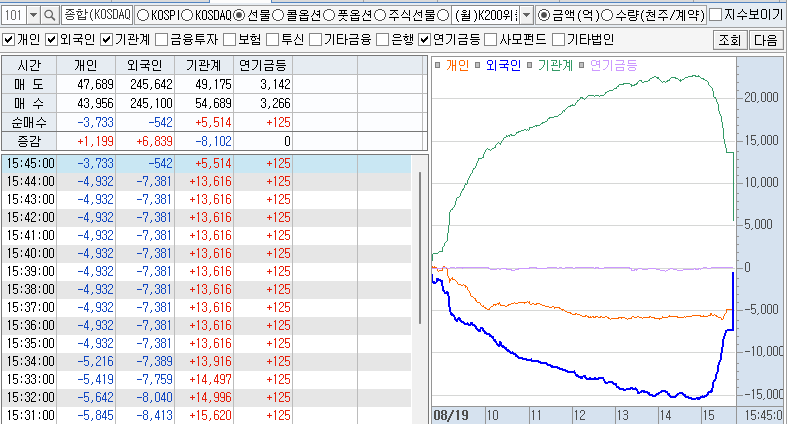Click the 조회 button

(x=730, y=40)
